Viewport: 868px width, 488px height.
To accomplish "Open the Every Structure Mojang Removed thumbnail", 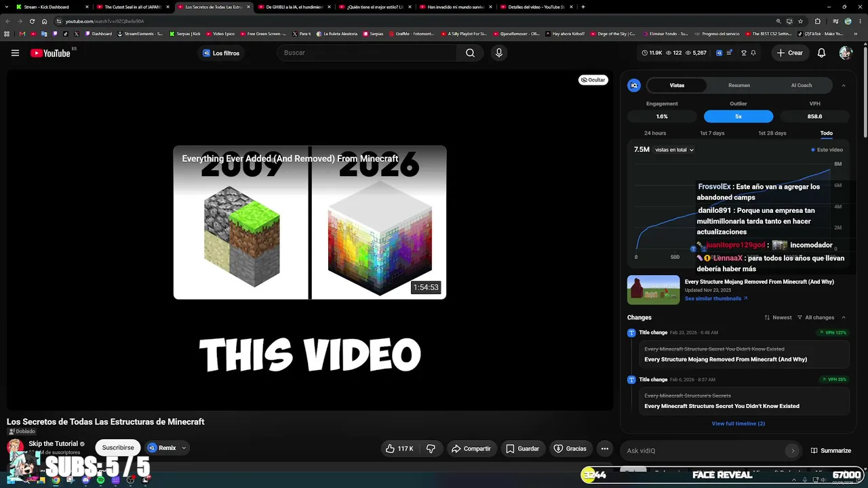I will (653, 290).
